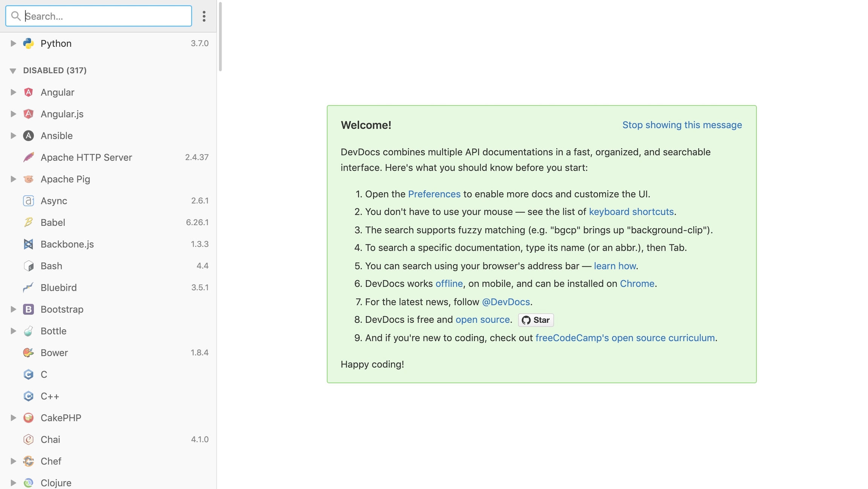The height and width of the screenshot is (489, 868).
Task: Click the Bootstrap B icon
Action: [28, 309]
